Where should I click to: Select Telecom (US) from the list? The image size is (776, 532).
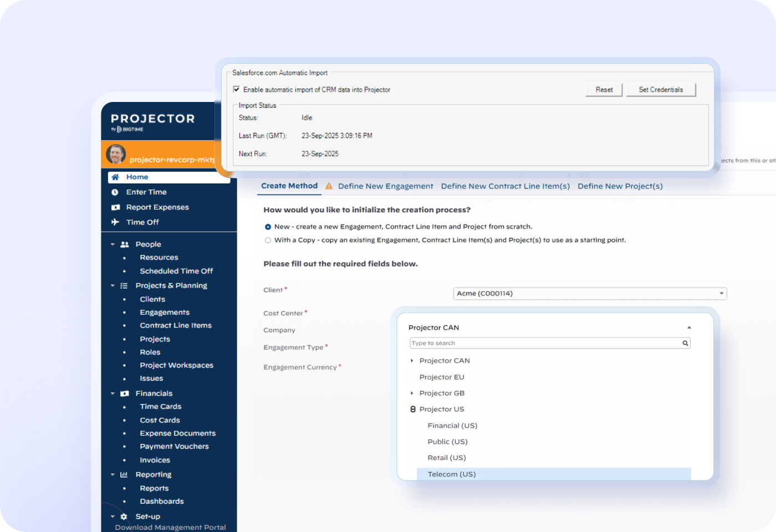[451, 474]
